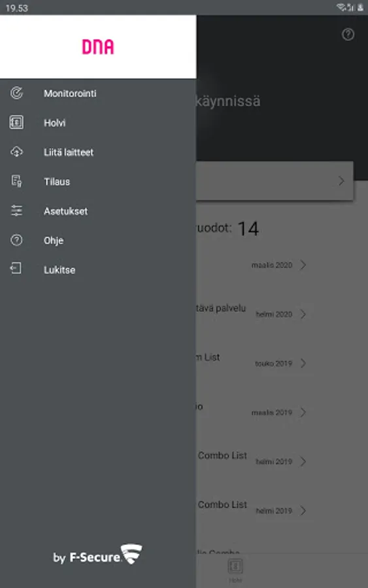
Task: Tap the Tilaus document icon
Action: [16, 181]
